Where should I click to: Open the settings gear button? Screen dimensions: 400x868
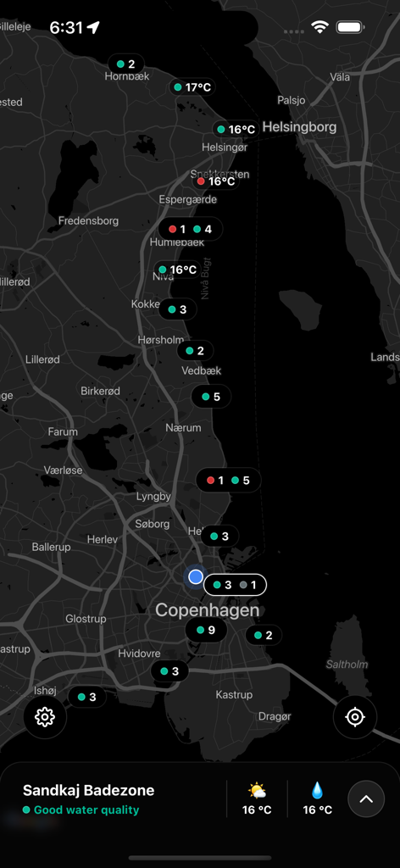45,717
